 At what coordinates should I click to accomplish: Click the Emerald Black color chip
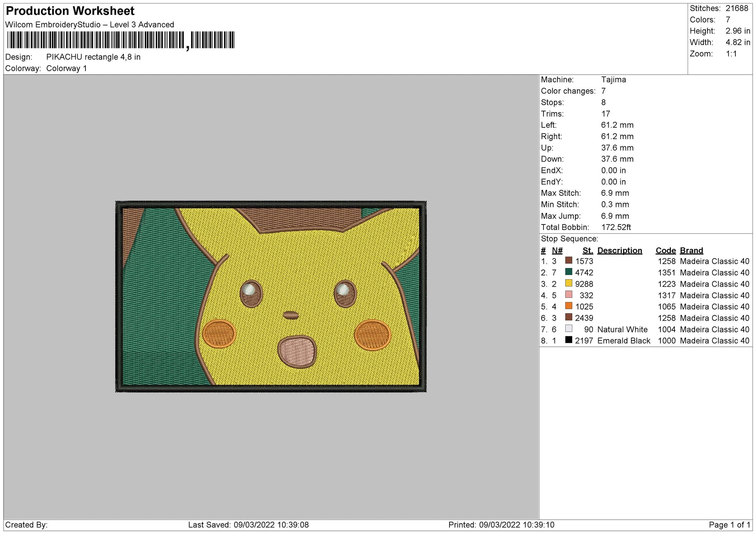click(x=568, y=340)
